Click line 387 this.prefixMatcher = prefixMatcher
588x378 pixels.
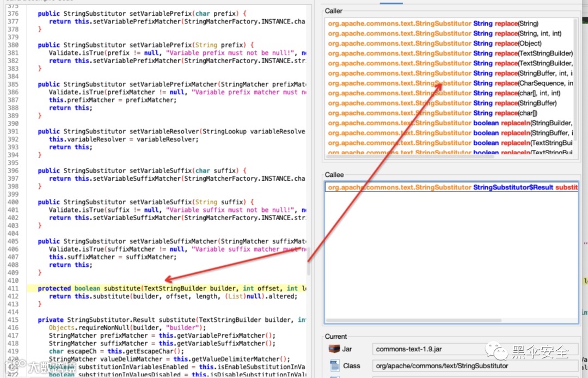pos(113,100)
